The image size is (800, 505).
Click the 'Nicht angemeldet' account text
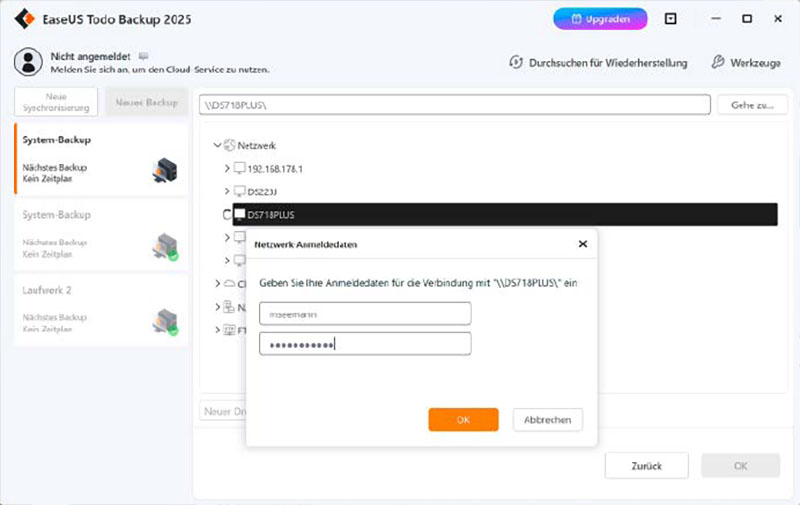tap(90, 56)
